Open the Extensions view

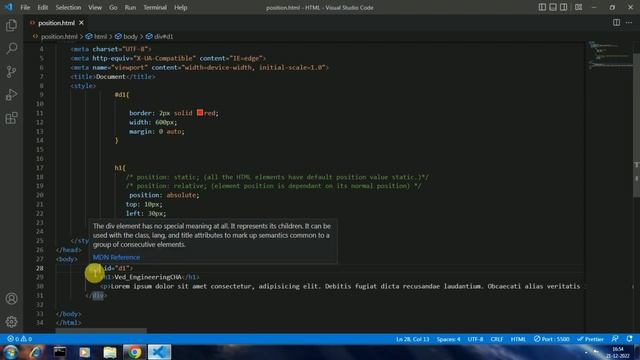click(x=11, y=118)
